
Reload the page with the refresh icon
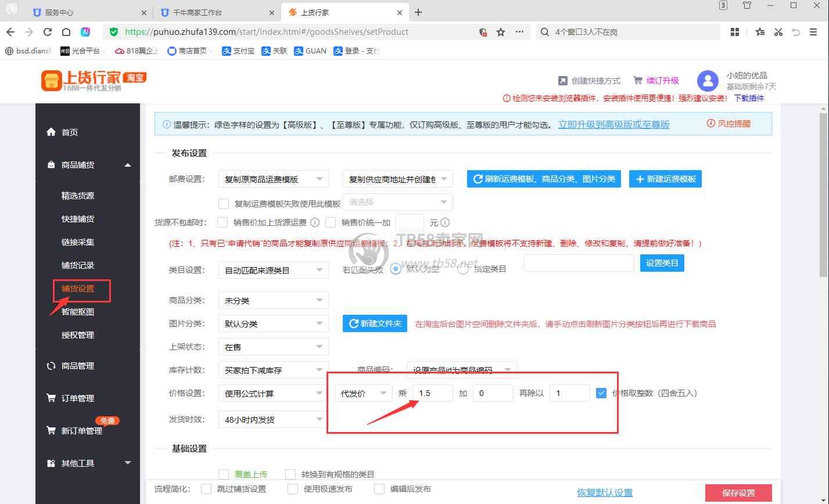(48, 32)
